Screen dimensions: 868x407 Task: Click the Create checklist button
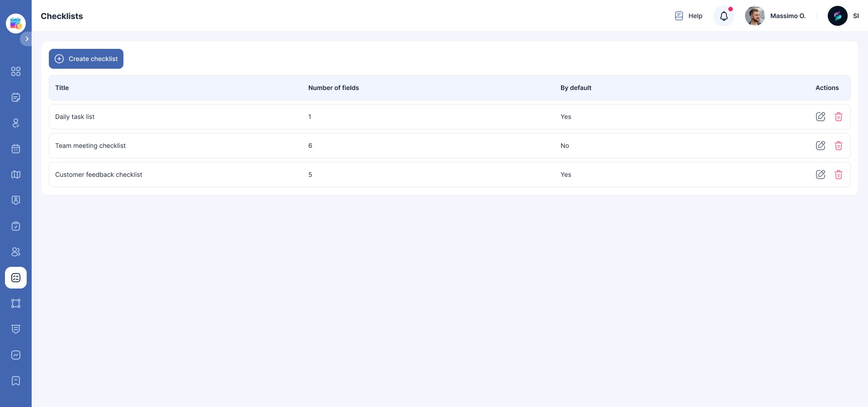[x=86, y=59]
